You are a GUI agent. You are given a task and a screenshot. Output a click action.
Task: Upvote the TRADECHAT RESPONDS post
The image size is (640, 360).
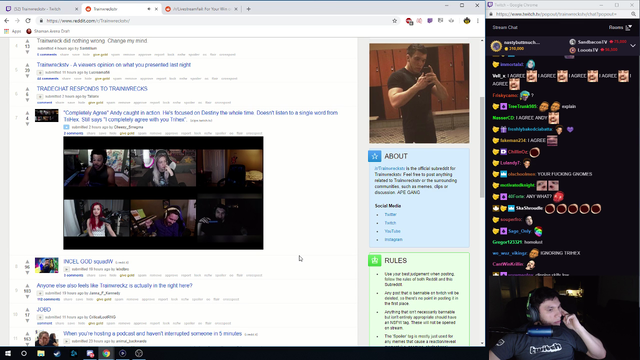pyautogui.click(x=27, y=89)
